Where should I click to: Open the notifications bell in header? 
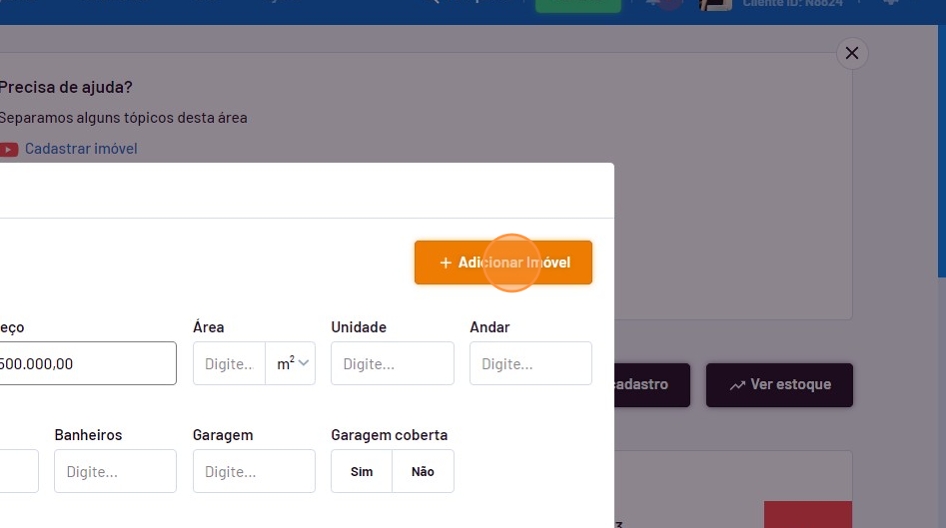(x=656, y=4)
